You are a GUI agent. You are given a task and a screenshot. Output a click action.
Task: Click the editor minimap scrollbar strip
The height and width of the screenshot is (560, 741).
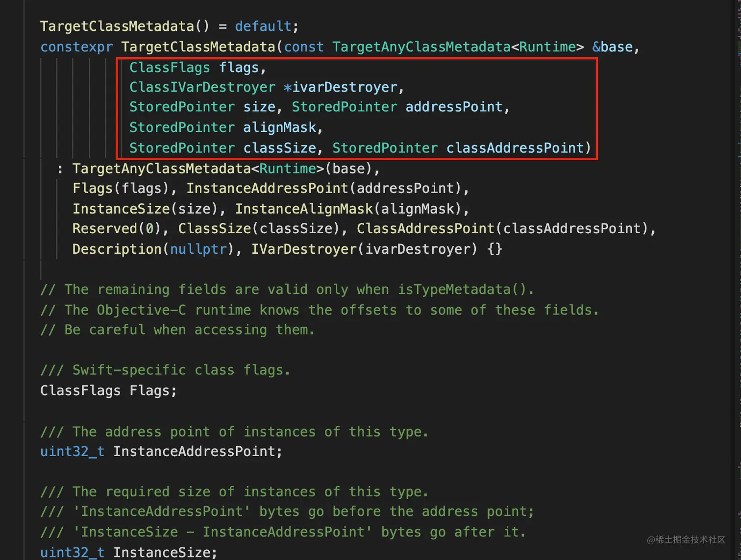tap(738, 280)
